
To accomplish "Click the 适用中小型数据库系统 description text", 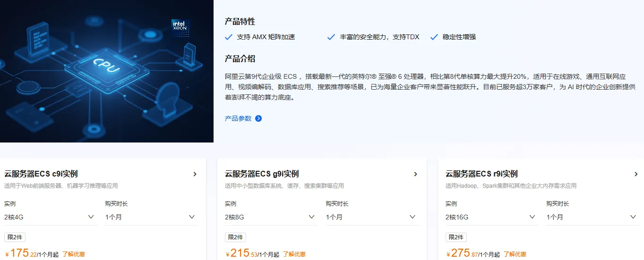I will (284, 186).
